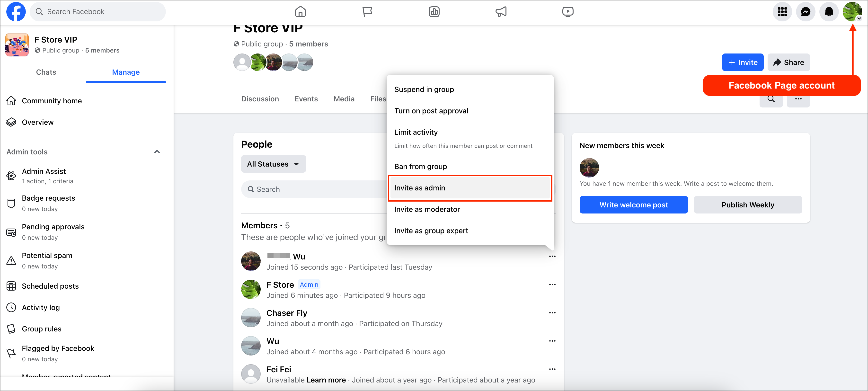Open Messenger
Image resolution: width=868 pixels, height=391 pixels.
click(x=806, y=12)
